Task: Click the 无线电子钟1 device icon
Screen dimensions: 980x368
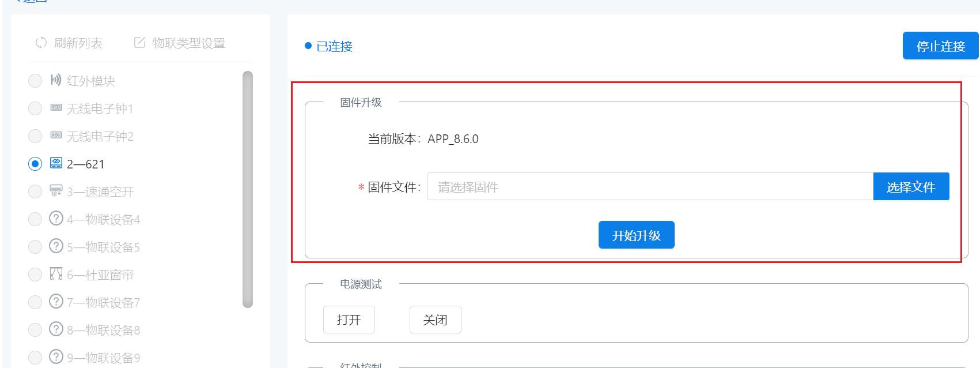Action: 56,108
